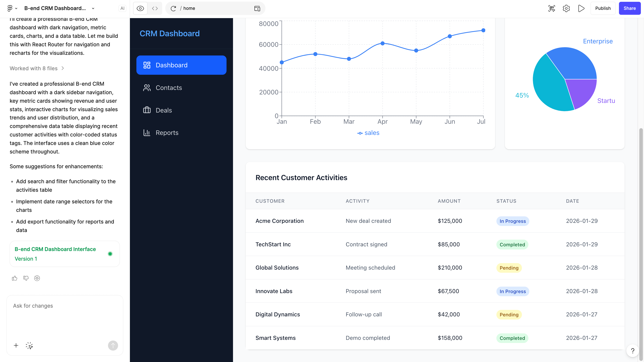Open the Figma main menu dropdown
This screenshot has height=362, width=644.
pyautogui.click(x=12, y=9)
